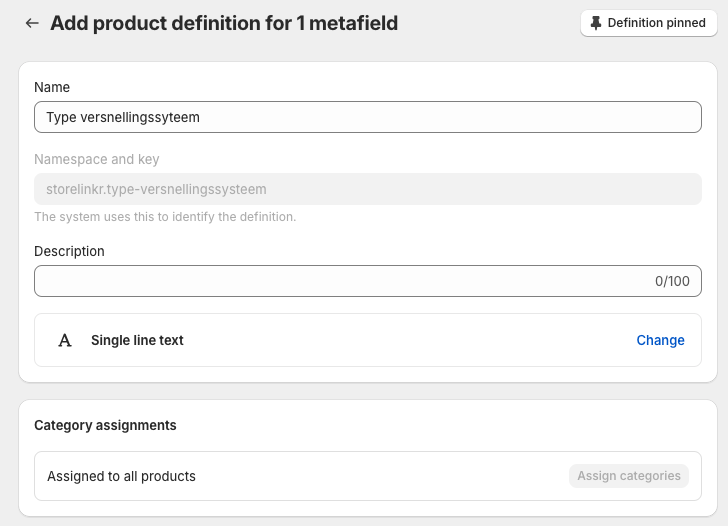
Task: Click the "Description" field label
Action: (x=69, y=251)
